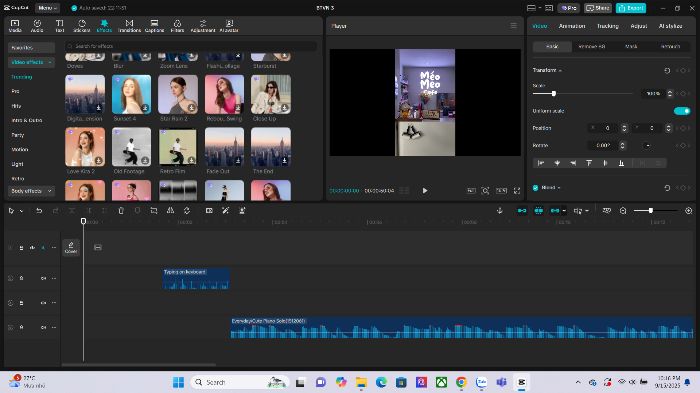Open the Player panel options menu
The height and width of the screenshot is (393, 700).
513,26
